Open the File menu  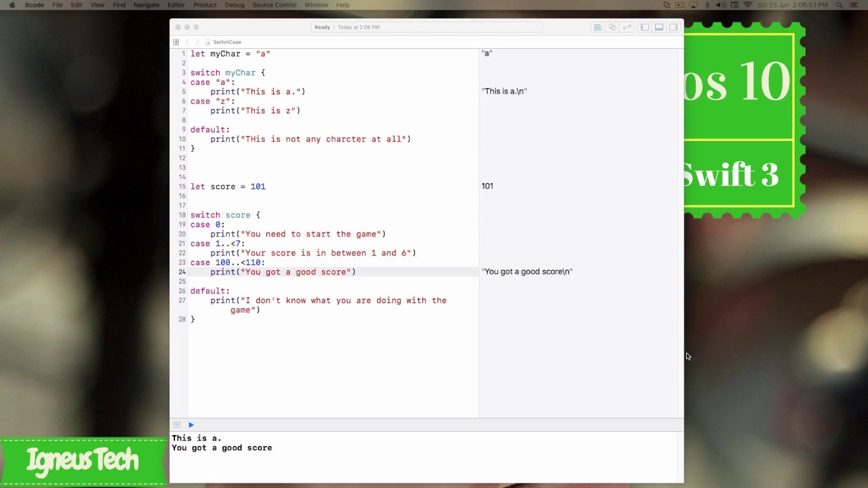tap(58, 5)
